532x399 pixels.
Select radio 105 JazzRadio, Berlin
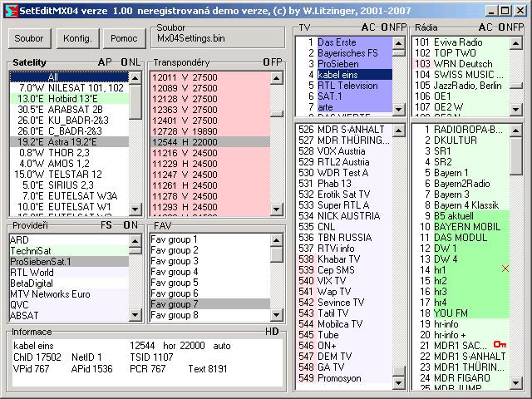[x=461, y=86]
